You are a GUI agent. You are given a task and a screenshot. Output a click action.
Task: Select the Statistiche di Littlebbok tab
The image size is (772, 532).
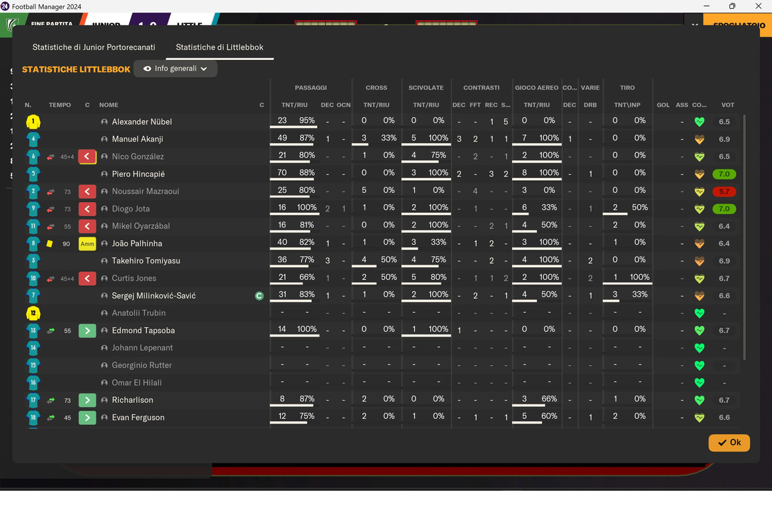[219, 47]
